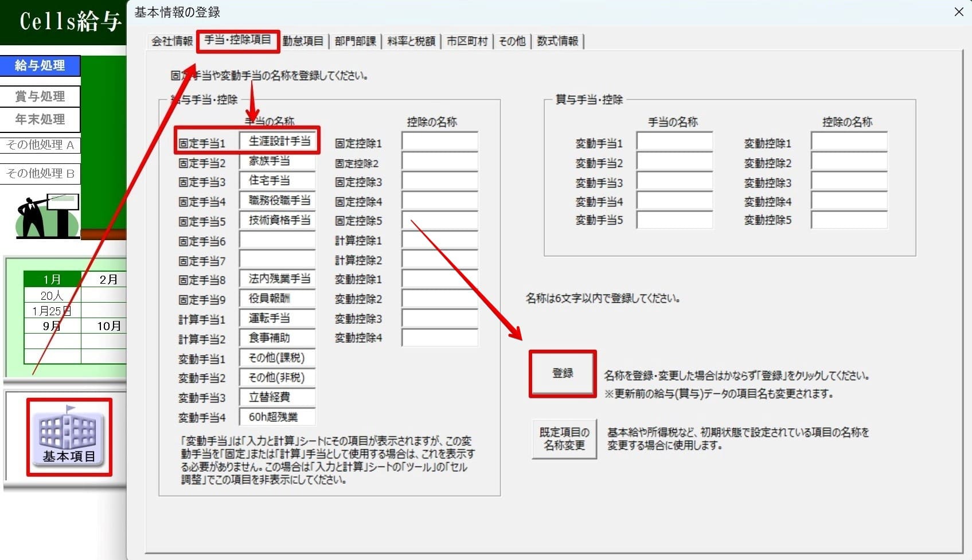Open the 賞与処理 menu item
The width and height of the screenshot is (972, 560).
[x=40, y=96]
